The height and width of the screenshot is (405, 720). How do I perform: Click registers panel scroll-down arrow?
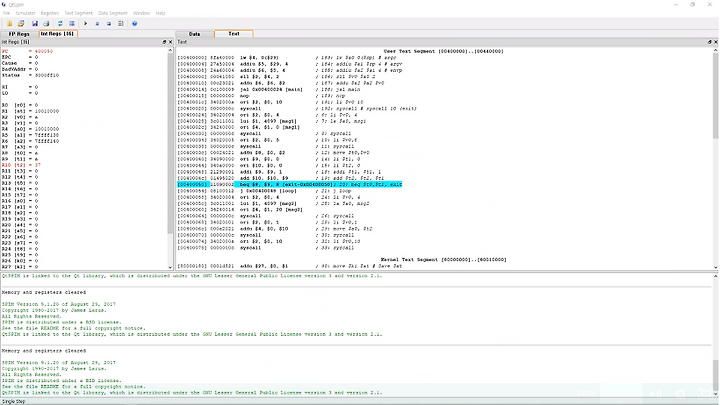pos(170,267)
